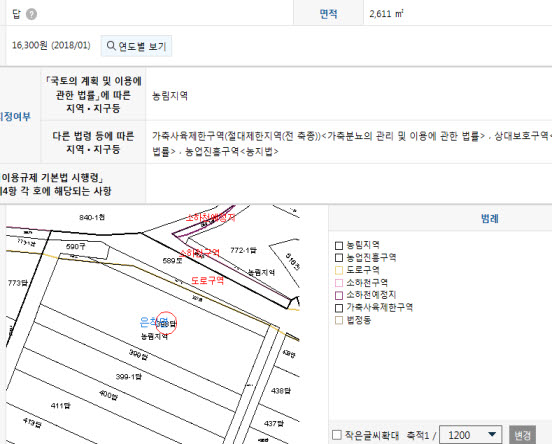This screenshot has width=552, height=444.
Task: Click the red circled parcel marker on map
Action: tap(166, 323)
